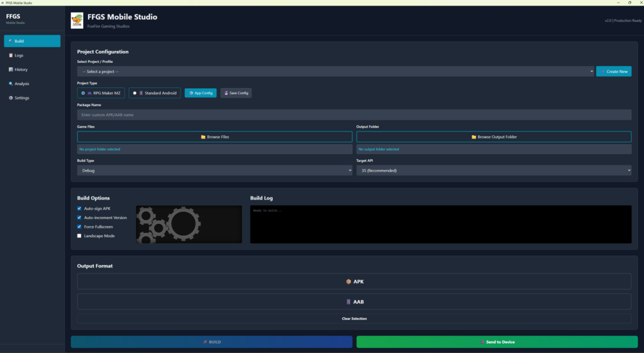This screenshot has width=644, height=353.
Task: Click the icon beside AAB format
Action: 348,301
